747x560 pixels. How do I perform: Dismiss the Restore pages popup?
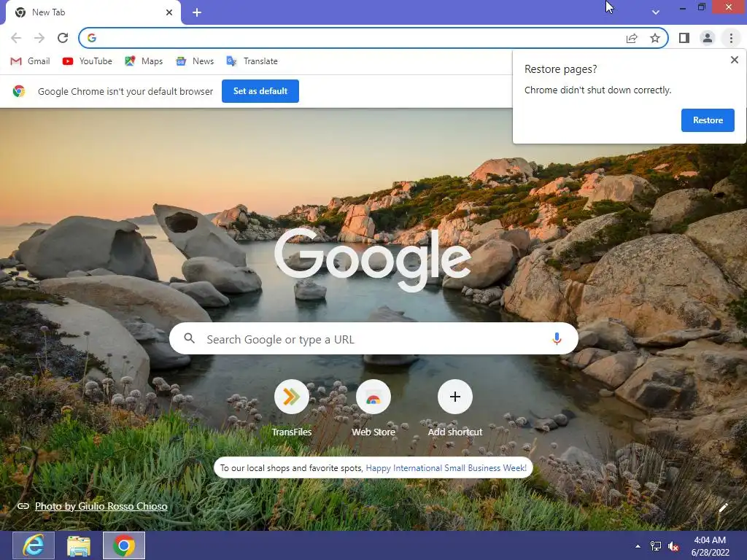[x=734, y=60]
